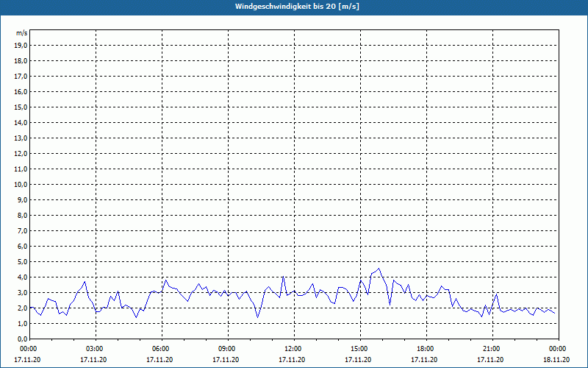Click the 15:00 time axis label
588x368 pixels.
(360, 349)
